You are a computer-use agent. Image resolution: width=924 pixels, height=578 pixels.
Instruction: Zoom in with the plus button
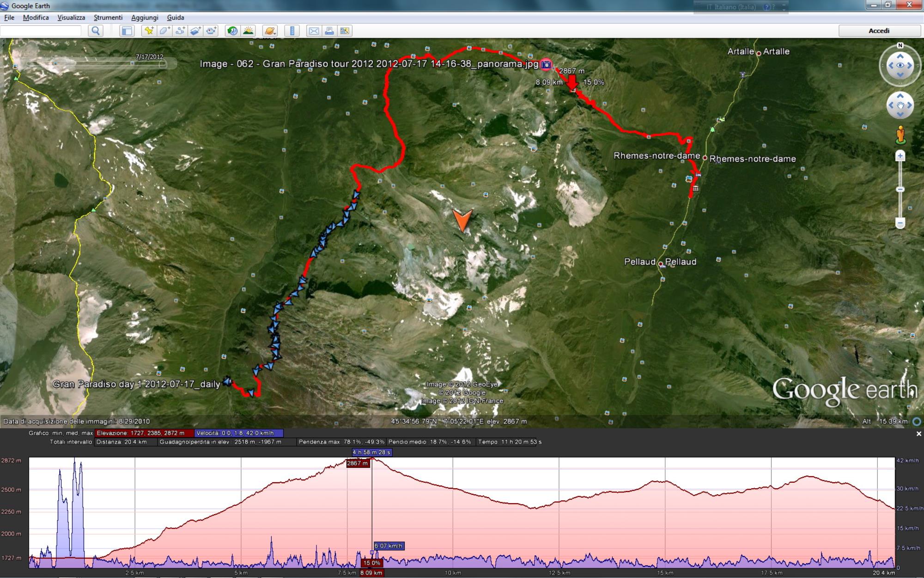point(900,156)
